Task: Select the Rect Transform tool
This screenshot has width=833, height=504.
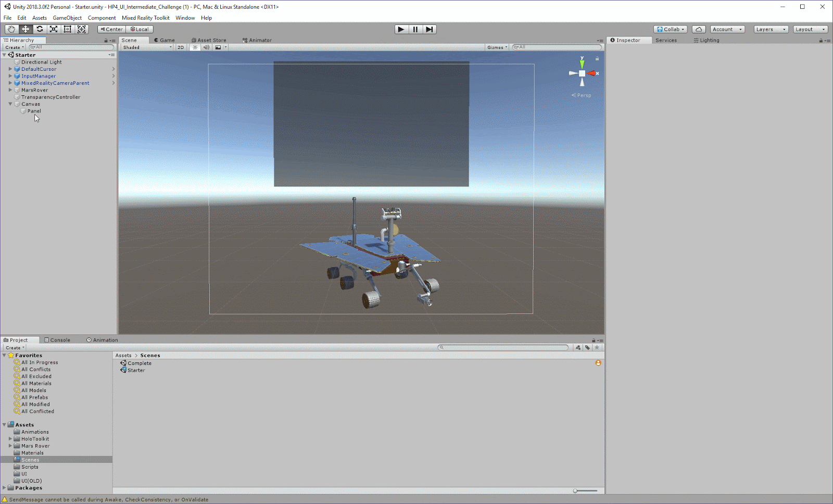Action: 68,29
